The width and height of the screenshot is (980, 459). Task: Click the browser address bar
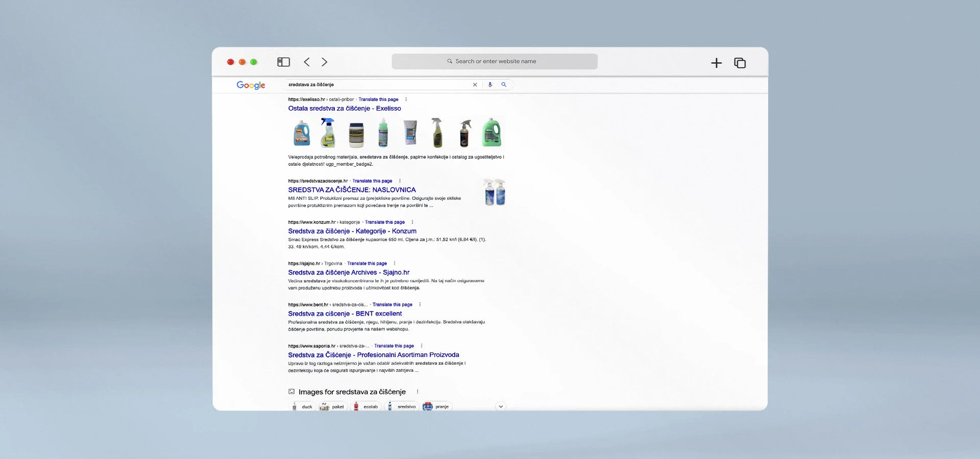[x=495, y=61]
